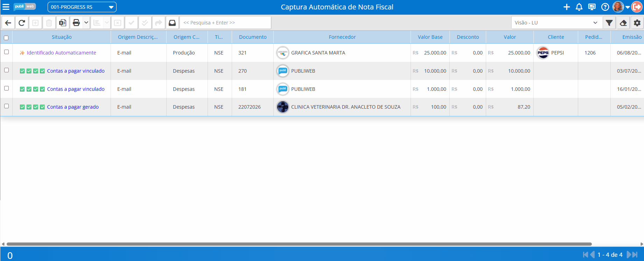Open the 001-PROGRESS RS company dropdown
644x261 pixels.
pyautogui.click(x=82, y=7)
